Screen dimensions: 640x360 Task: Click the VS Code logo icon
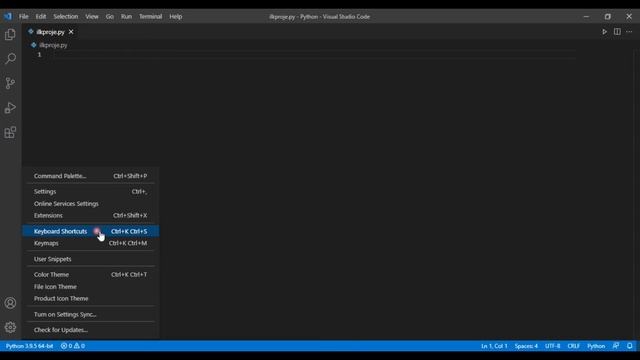tap(8, 17)
